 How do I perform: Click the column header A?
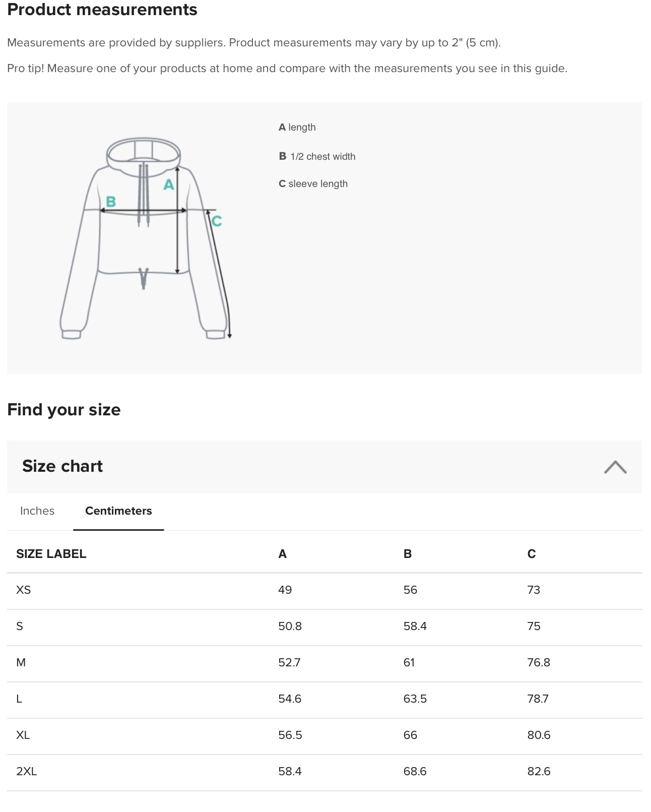coord(282,554)
